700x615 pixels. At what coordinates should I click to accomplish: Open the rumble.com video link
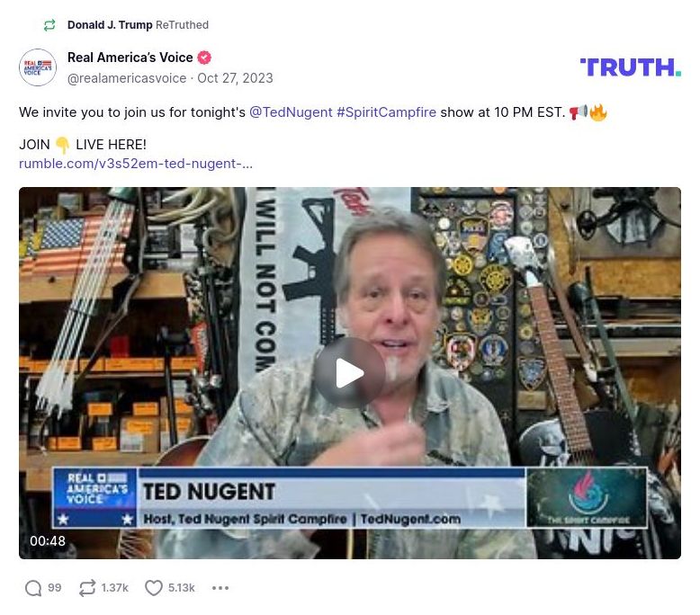[136, 164]
